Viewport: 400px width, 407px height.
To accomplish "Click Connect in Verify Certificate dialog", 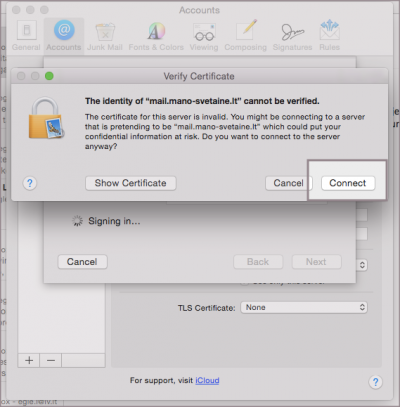I will (348, 183).
